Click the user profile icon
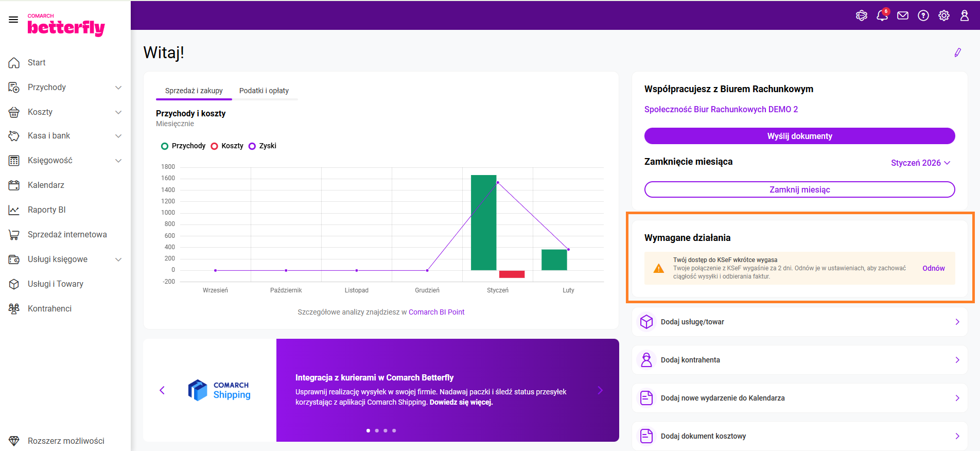 pyautogui.click(x=965, y=15)
